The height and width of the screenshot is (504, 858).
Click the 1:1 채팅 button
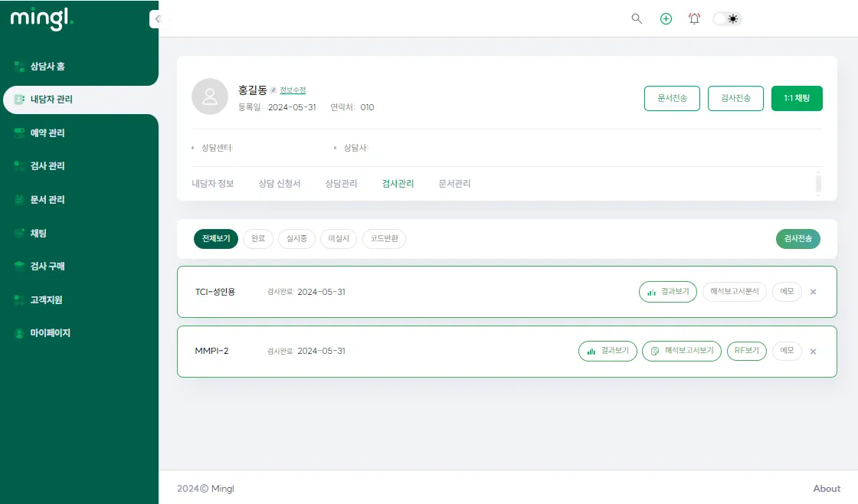pyautogui.click(x=797, y=98)
